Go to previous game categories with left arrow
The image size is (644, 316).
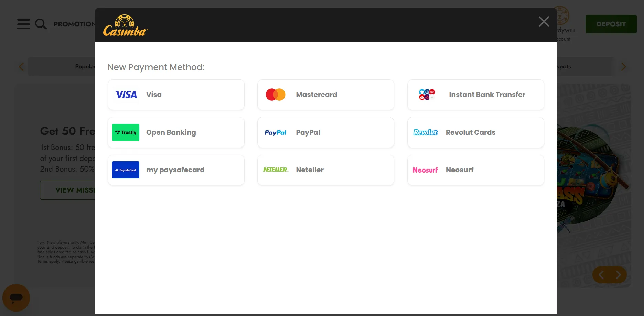tap(21, 67)
